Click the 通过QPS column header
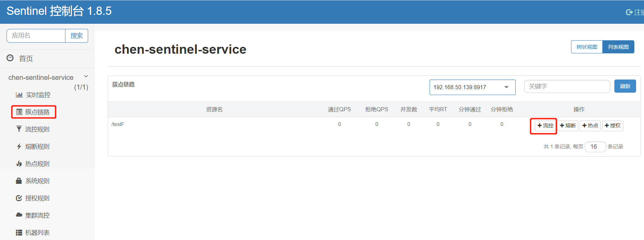 point(339,109)
